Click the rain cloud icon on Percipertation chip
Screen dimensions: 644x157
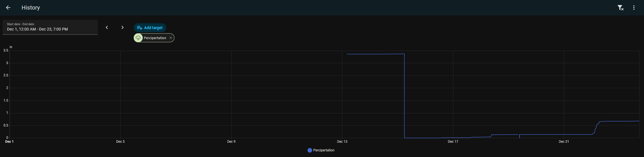click(138, 38)
